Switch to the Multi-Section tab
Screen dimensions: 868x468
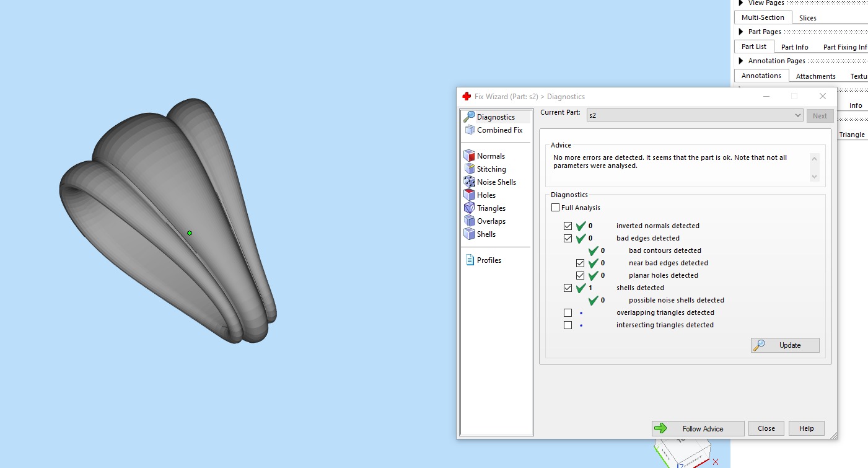763,17
